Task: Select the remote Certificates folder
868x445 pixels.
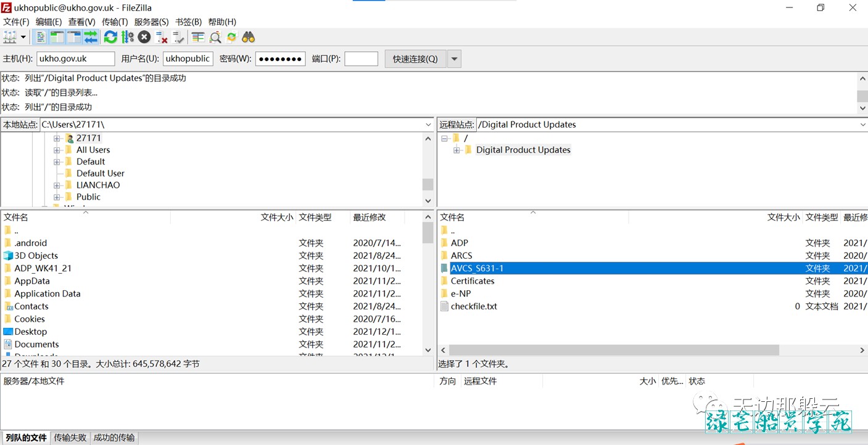Action: (473, 280)
